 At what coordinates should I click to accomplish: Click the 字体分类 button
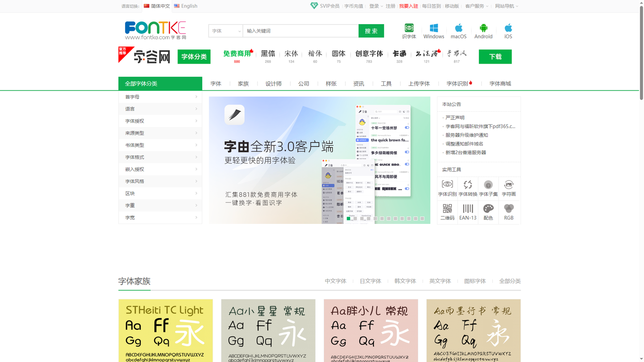pos(194,57)
